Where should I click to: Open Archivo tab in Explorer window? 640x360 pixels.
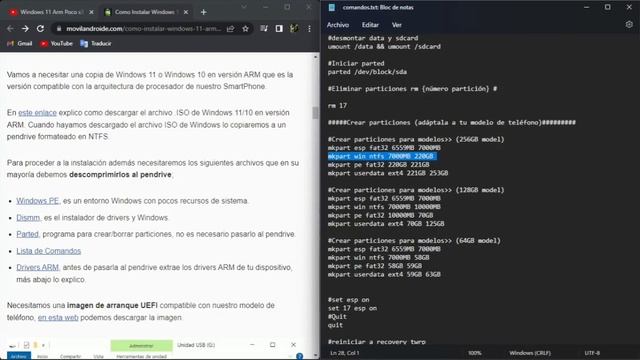point(19,356)
